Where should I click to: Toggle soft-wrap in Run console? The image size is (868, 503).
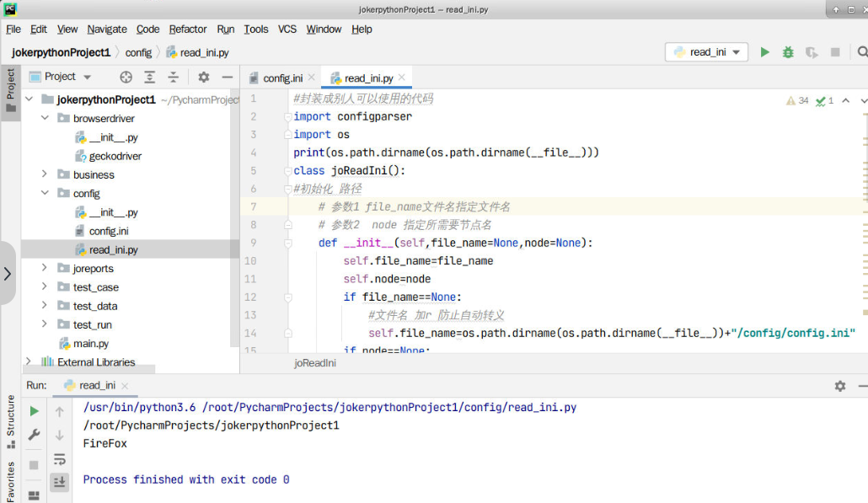pyautogui.click(x=60, y=459)
